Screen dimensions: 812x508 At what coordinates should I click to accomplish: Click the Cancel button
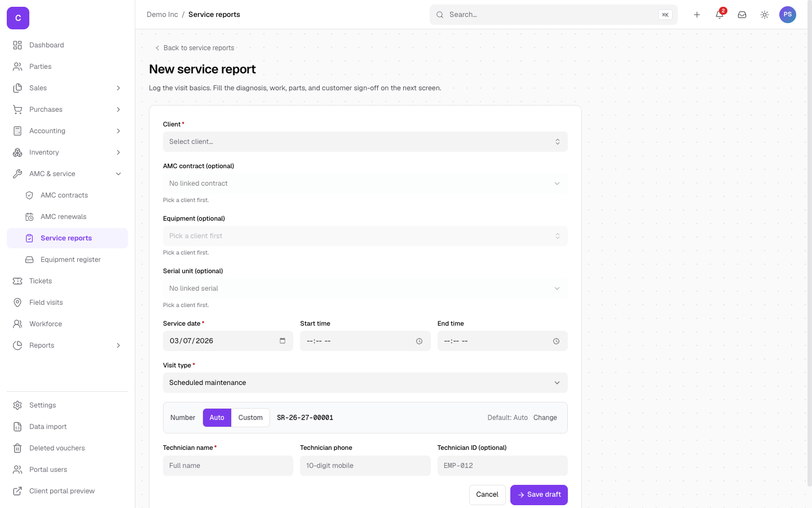tap(487, 494)
